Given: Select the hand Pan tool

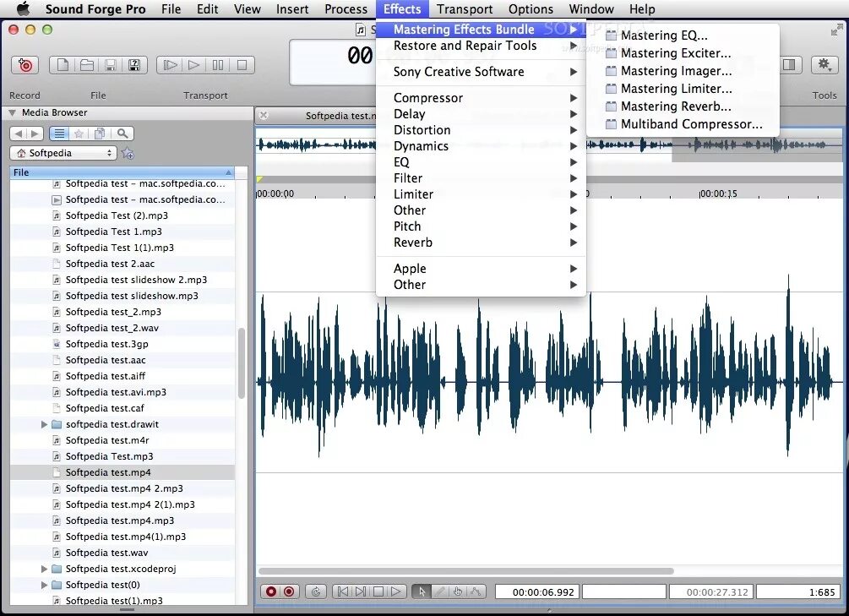Looking at the screenshot, I should [x=458, y=591].
